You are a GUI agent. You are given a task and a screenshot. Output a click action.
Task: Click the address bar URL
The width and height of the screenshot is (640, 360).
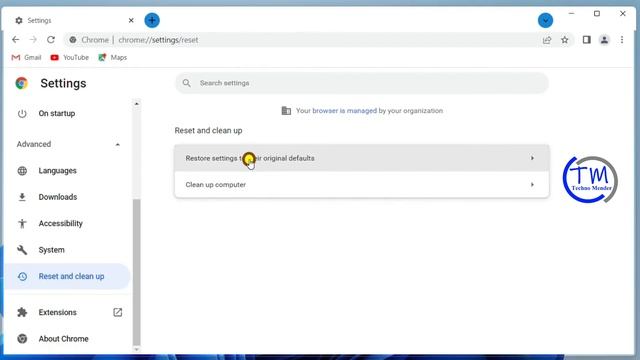pyautogui.click(x=158, y=40)
